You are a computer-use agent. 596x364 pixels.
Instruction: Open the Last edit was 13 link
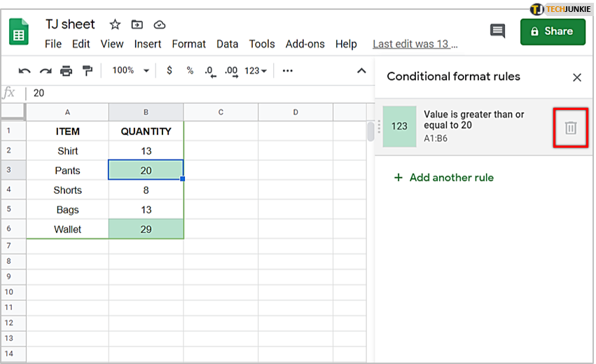(x=415, y=44)
